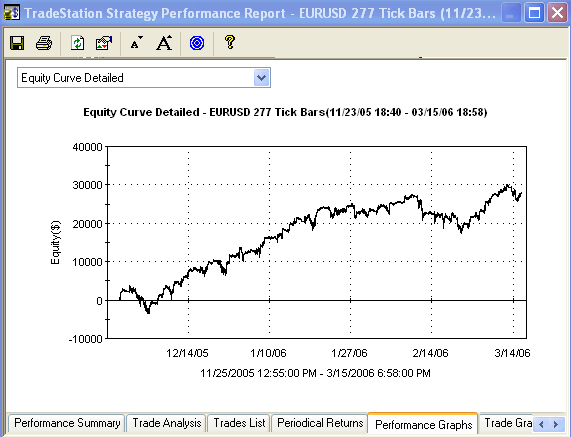Click the 12/14/05 date axis label

187,353
